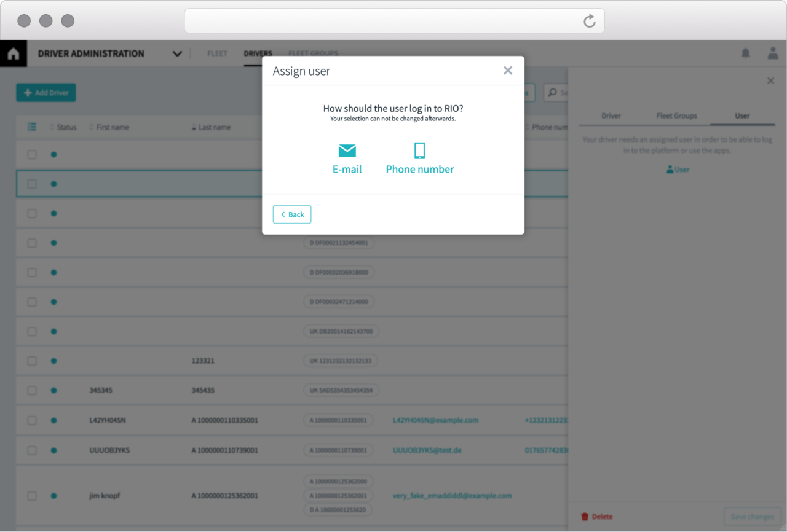Image resolution: width=787 pixels, height=532 pixels.
Task: Reload the page with refresh icon
Action: 589,21
